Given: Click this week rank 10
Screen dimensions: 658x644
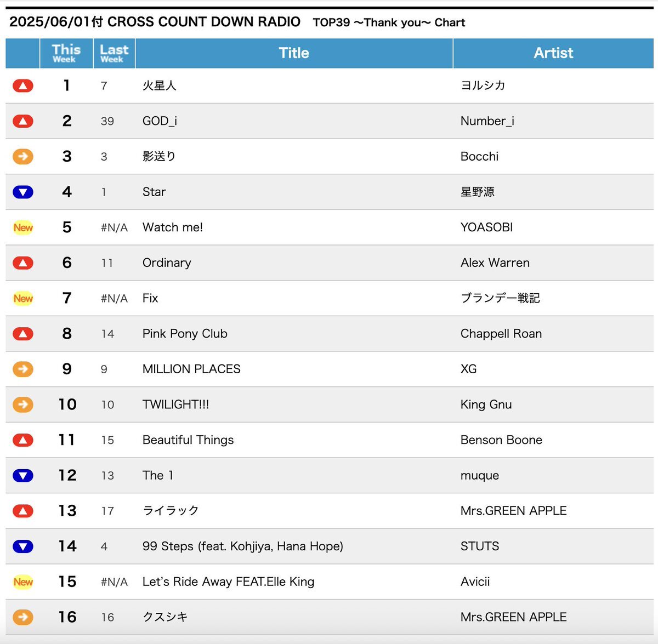Looking at the screenshot, I should [x=67, y=404].
